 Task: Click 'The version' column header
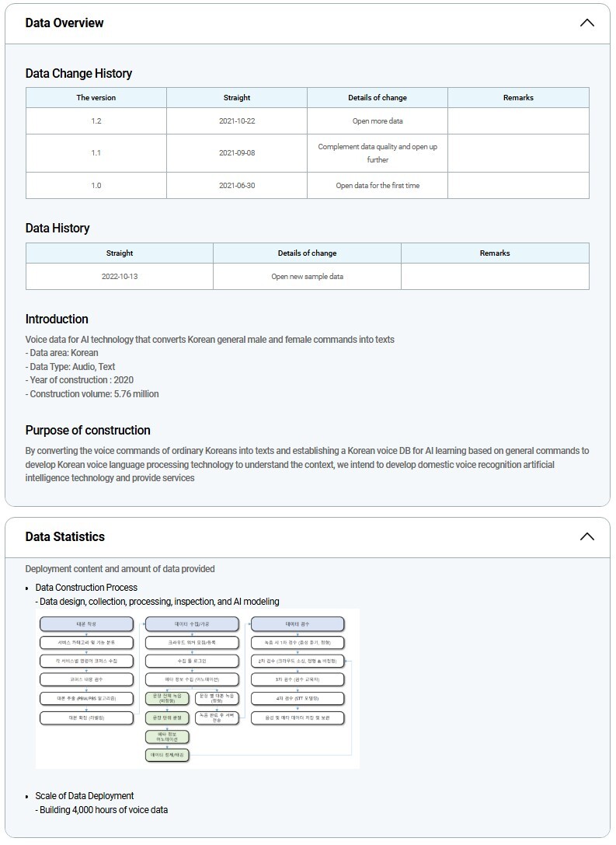coord(96,98)
